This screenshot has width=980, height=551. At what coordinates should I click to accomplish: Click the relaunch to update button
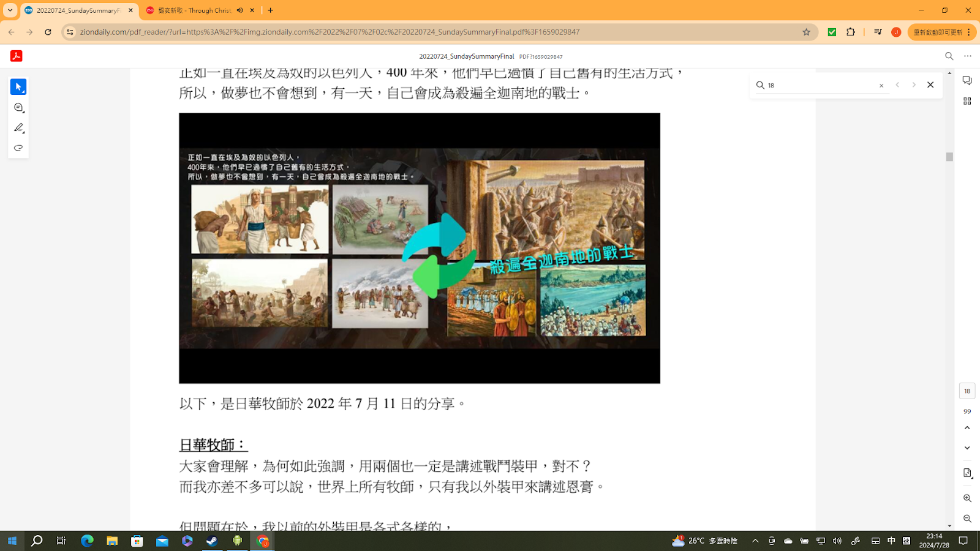[942, 32]
